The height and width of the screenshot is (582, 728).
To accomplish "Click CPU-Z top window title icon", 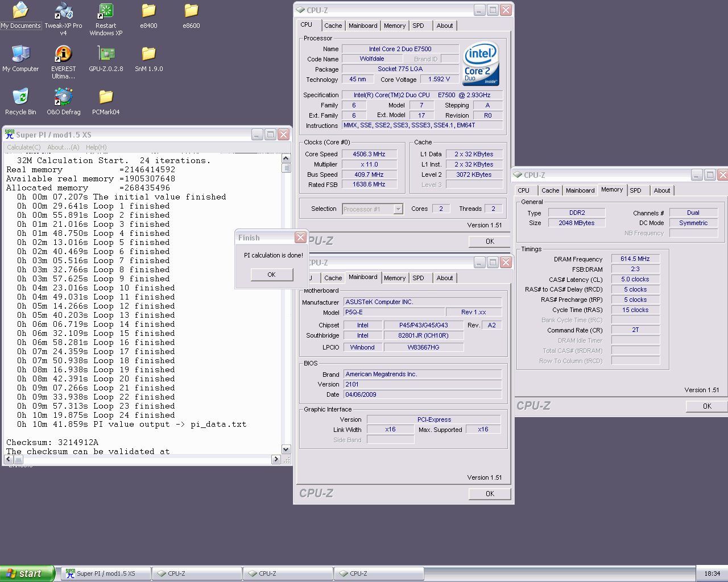I will [300, 10].
